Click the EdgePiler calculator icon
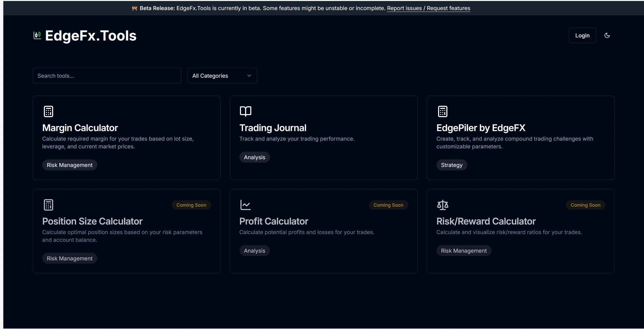 click(442, 111)
